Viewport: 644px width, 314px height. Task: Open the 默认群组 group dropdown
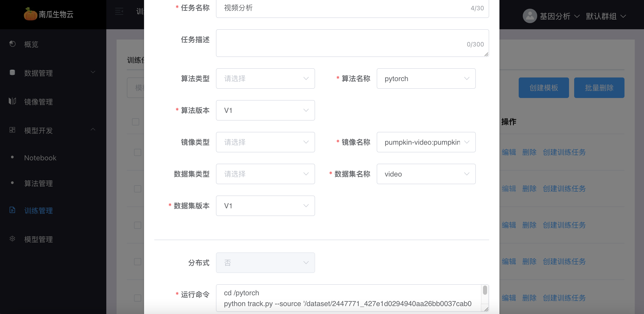click(x=605, y=16)
